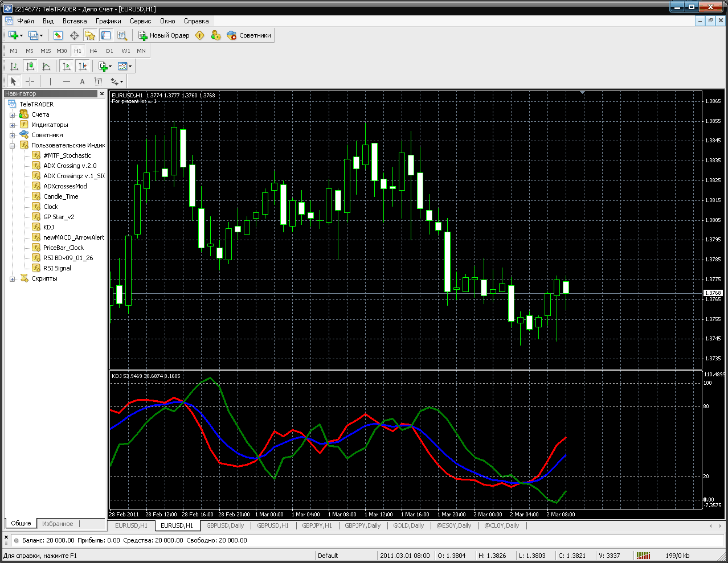Open the Market Watch window icon

(58, 35)
